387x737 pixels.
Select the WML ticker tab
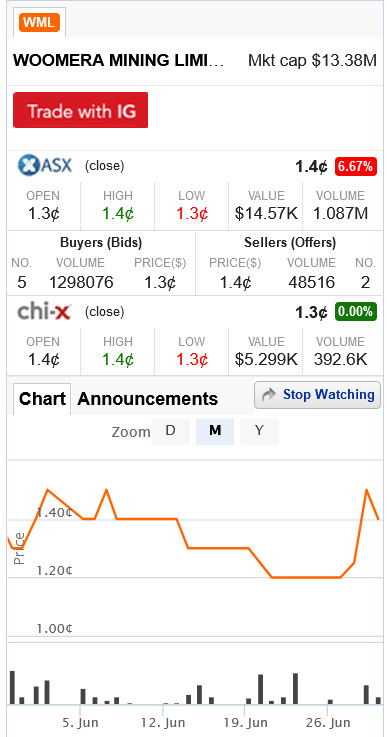point(39,22)
